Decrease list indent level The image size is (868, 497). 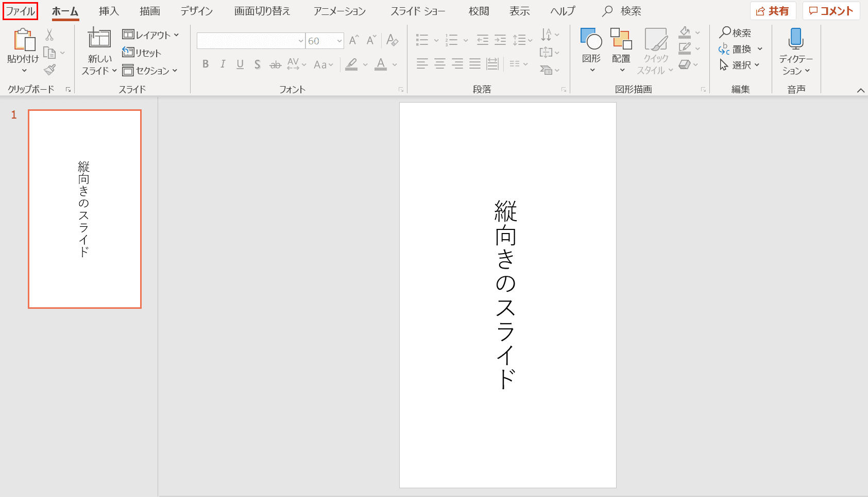coord(483,40)
